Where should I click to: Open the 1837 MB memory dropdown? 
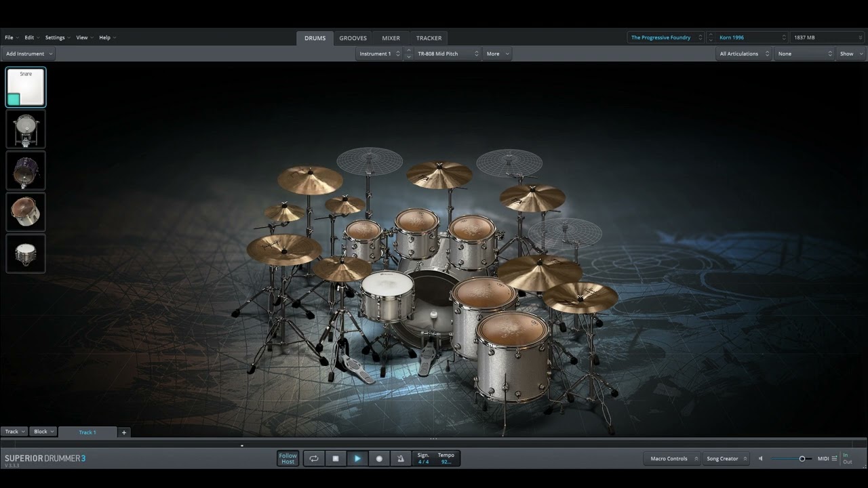[827, 37]
